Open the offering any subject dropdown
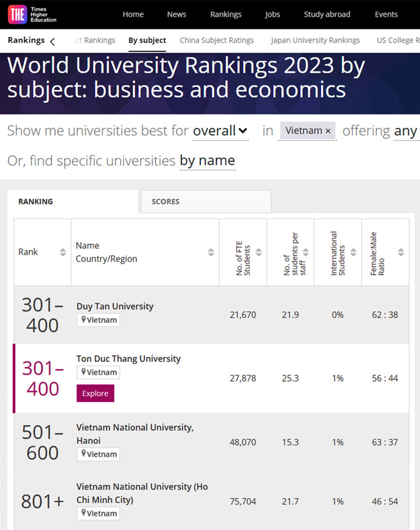Viewport: 420px width, 530px height. click(x=405, y=131)
